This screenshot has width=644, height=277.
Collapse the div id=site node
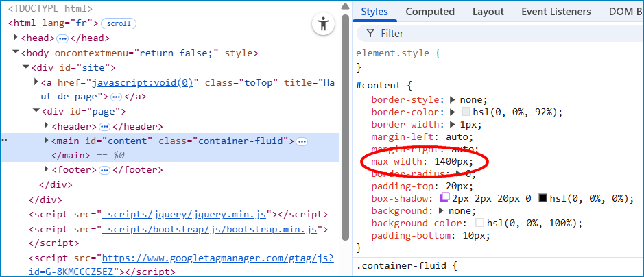click(x=26, y=67)
